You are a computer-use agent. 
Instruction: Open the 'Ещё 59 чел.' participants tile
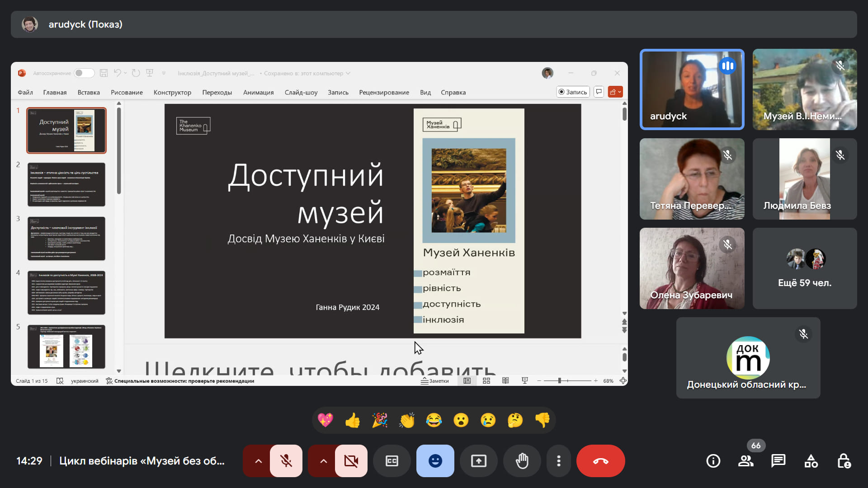pyautogui.click(x=805, y=268)
